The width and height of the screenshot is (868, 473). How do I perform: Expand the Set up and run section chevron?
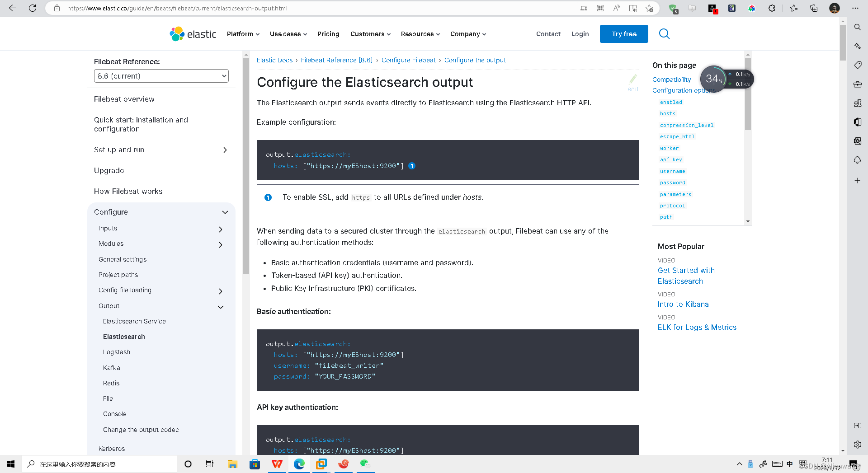point(225,150)
